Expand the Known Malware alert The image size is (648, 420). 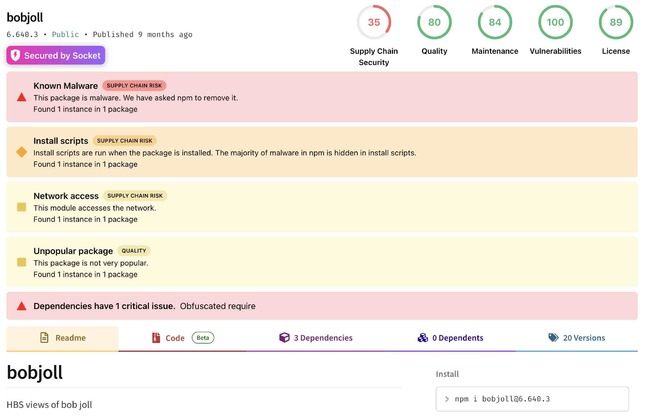point(322,97)
